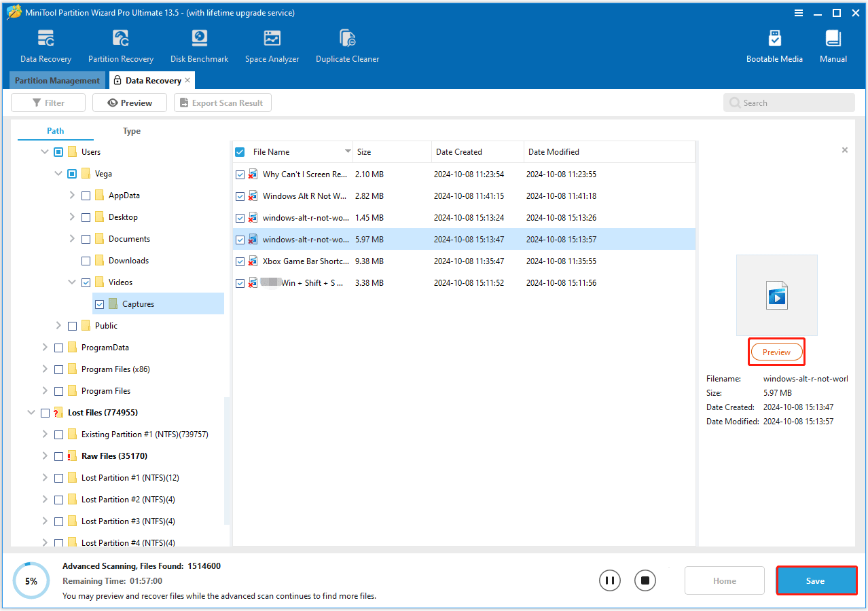Click the Preview button below the thumbnail
This screenshot has height=611, width=868.
click(776, 352)
